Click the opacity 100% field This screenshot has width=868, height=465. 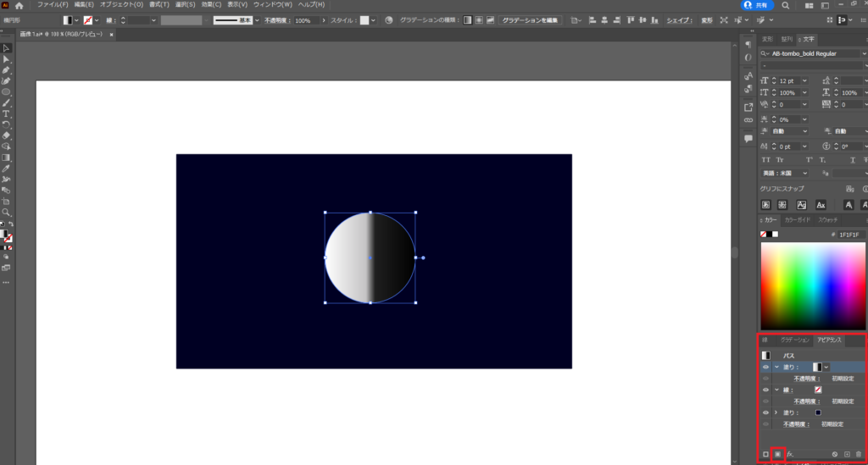(x=306, y=20)
